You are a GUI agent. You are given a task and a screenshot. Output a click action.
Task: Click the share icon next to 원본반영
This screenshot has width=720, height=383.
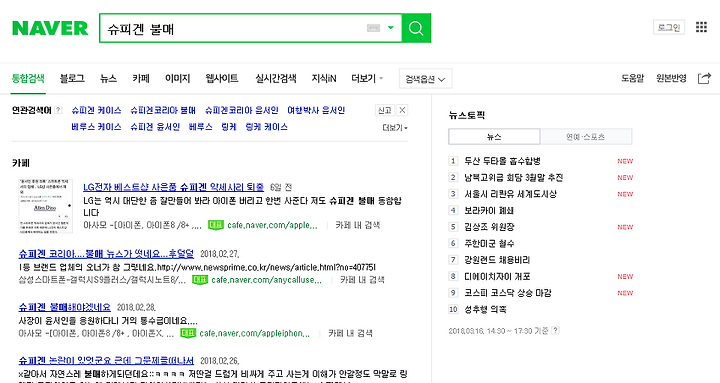(704, 79)
